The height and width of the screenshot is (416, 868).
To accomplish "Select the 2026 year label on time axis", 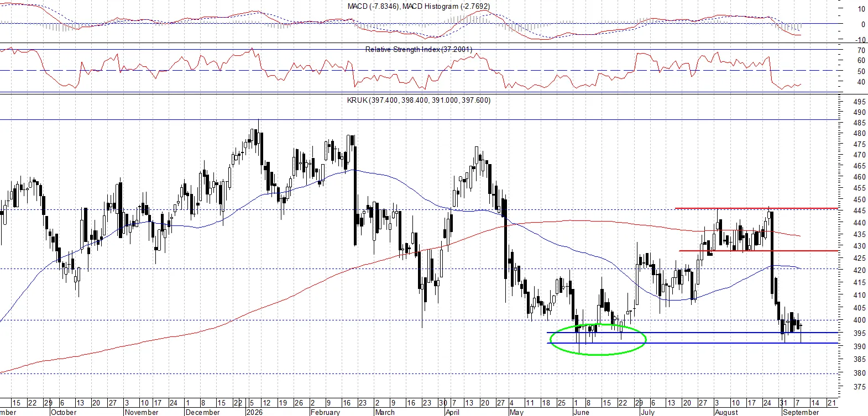I will 254,412.
